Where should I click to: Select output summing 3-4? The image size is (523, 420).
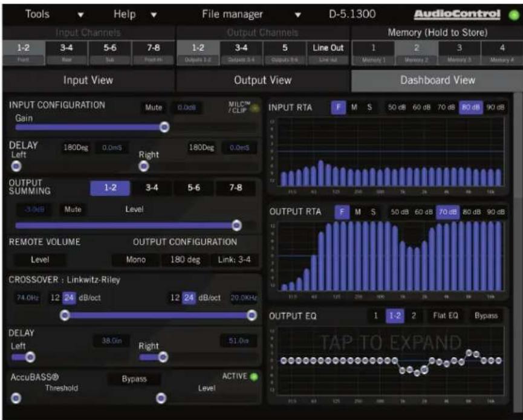(152, 188)
